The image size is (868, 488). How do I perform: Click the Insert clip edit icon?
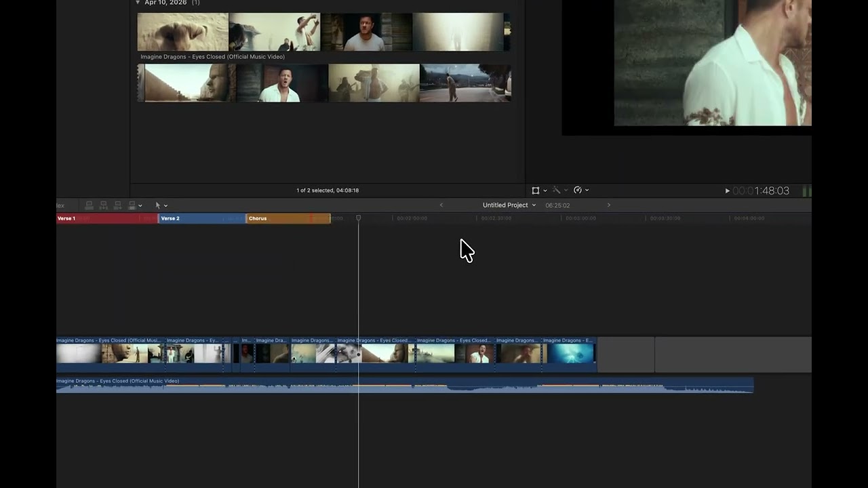(104, 205)
